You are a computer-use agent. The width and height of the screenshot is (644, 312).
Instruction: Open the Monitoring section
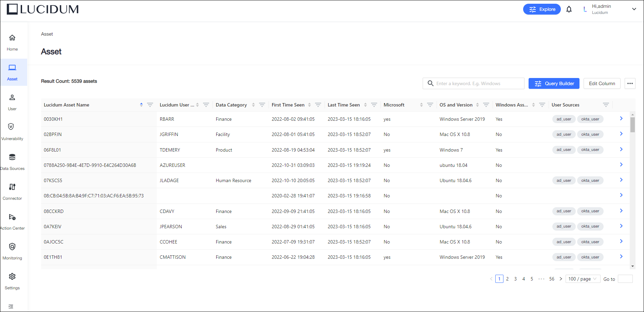coord(12,251)
